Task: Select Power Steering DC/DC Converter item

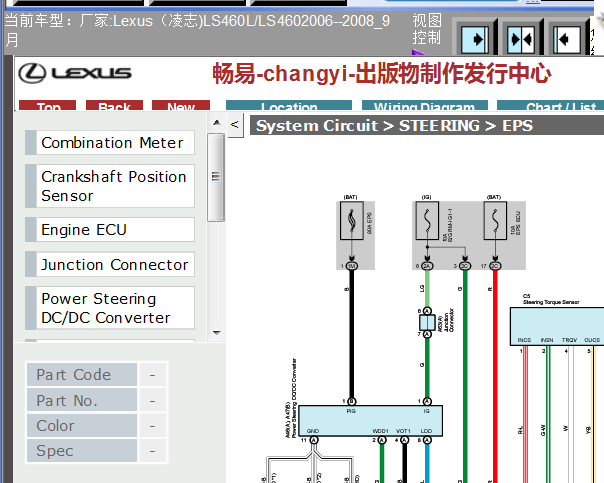Action: 110,308
